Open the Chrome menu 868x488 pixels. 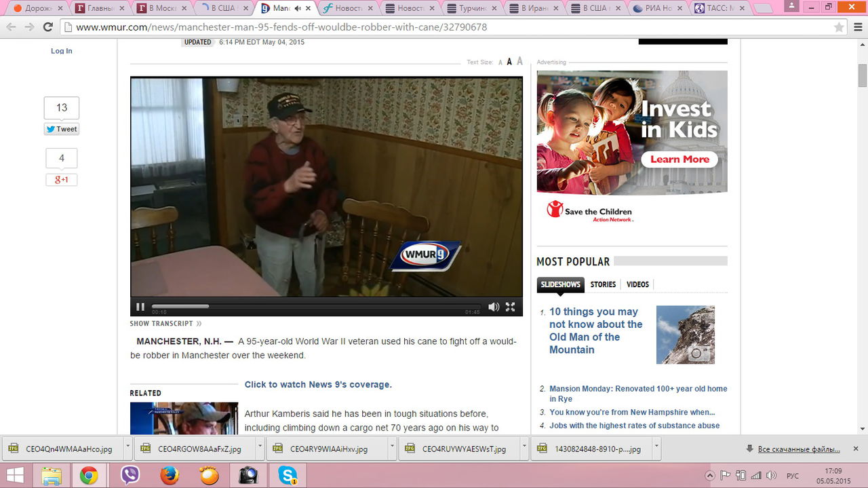point(857,27)
